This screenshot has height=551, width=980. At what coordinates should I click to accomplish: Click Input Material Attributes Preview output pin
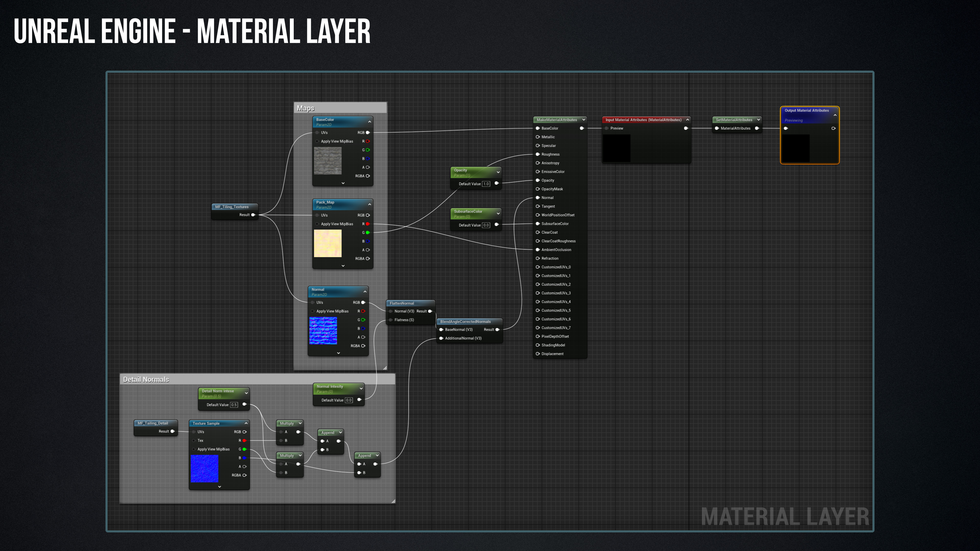686,129
